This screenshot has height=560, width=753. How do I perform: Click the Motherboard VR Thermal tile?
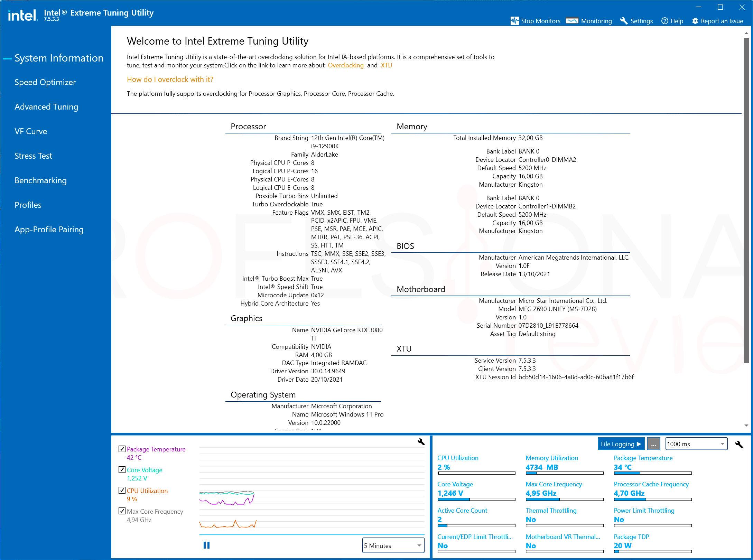point(565,543)
